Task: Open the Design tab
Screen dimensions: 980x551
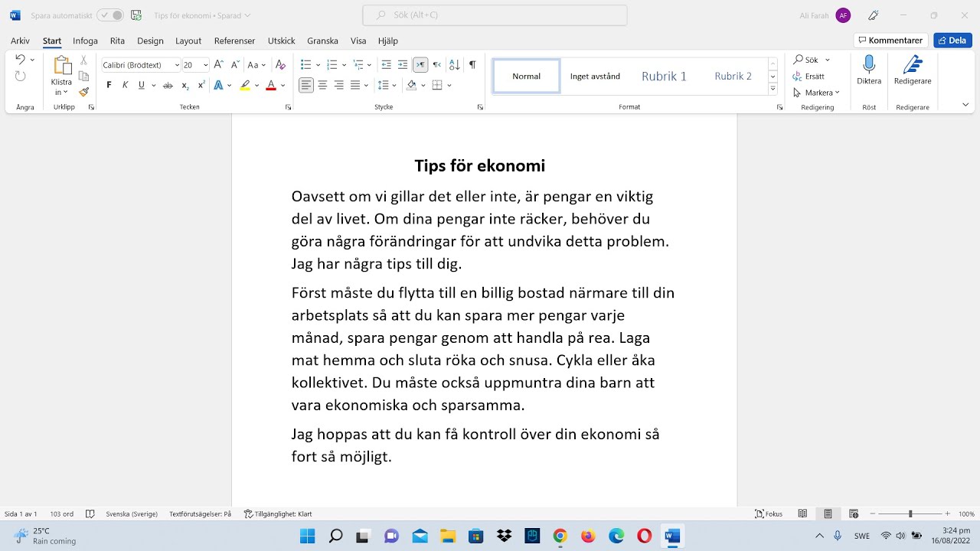Action: 150,41
